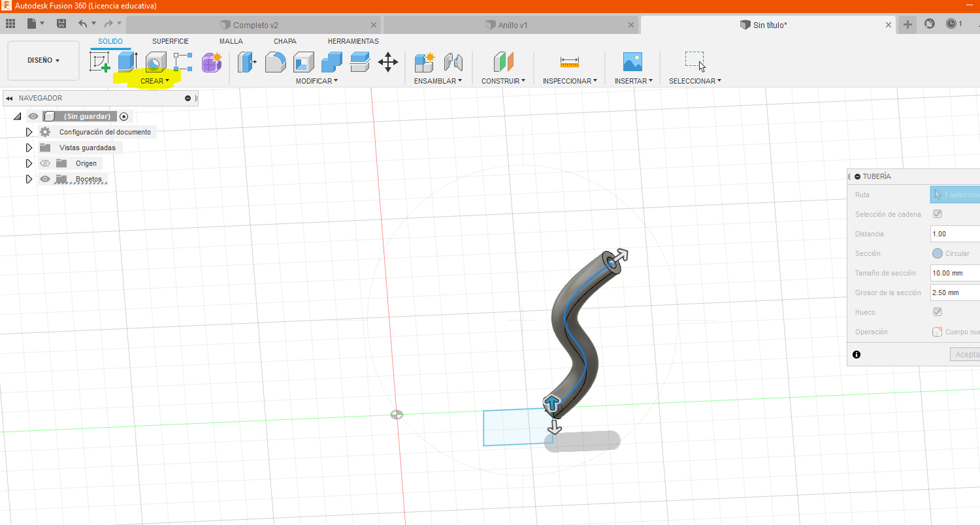Open the Operación dropdown in Tubería
The height and width of the screenshot is (525, 980).
[955, 332]
